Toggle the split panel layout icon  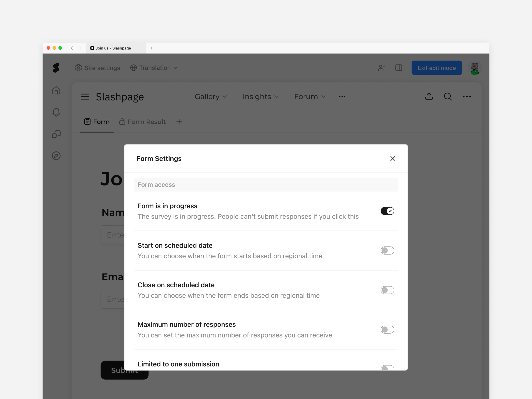pos(398,68)
